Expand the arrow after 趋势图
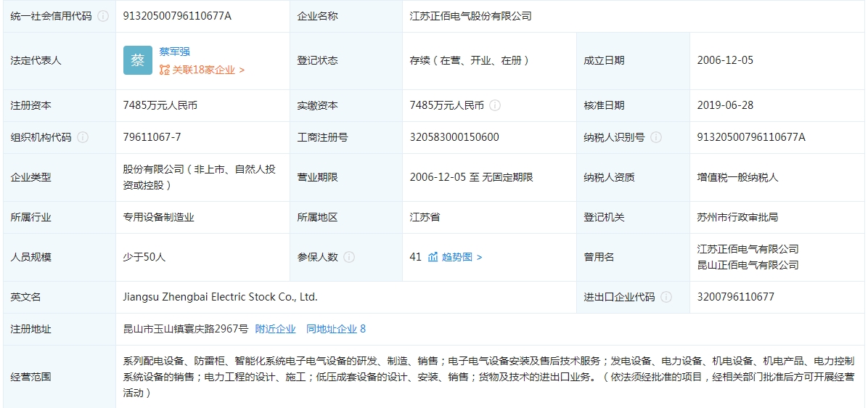The height and width of the screenshot is (408, 868). (x=480, y=257)
